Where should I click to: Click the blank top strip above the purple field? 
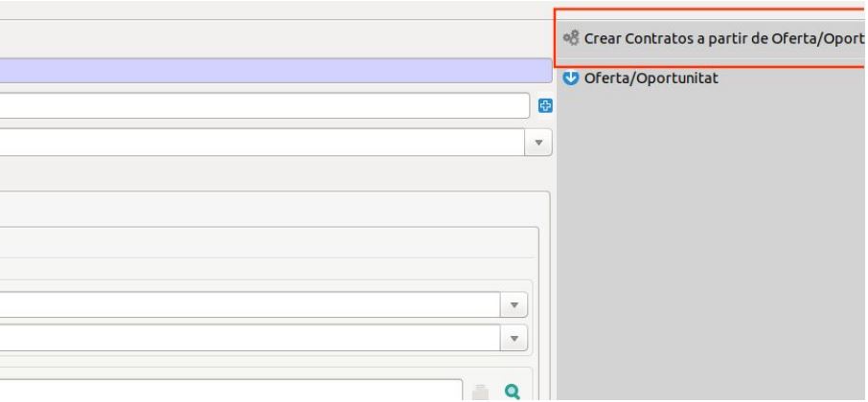268,38
